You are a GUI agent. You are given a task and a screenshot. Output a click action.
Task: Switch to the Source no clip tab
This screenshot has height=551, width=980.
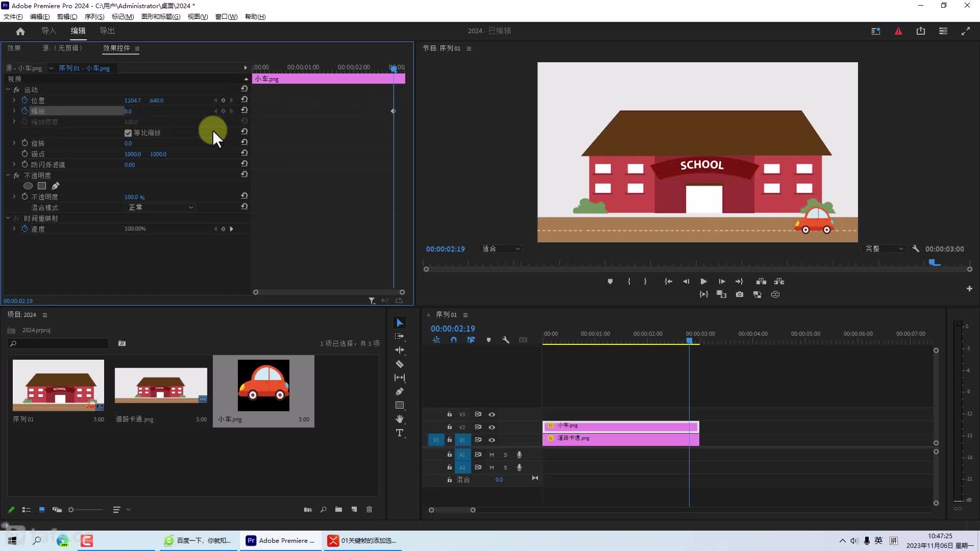(x=62, y=48)
